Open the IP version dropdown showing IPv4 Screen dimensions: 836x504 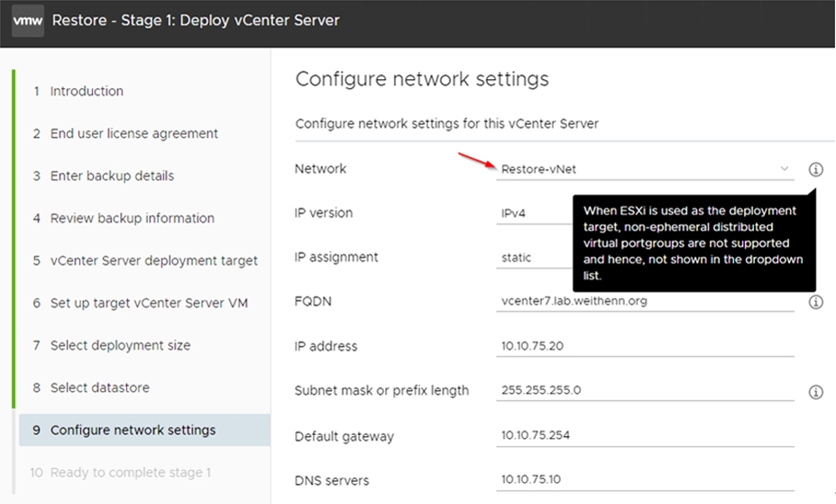pos(534,213)
